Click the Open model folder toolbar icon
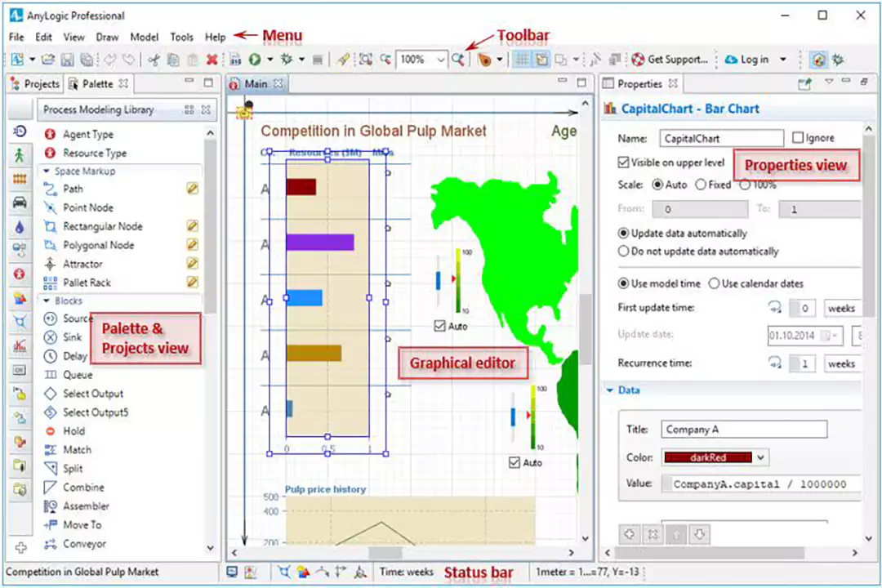 [48, 59]
